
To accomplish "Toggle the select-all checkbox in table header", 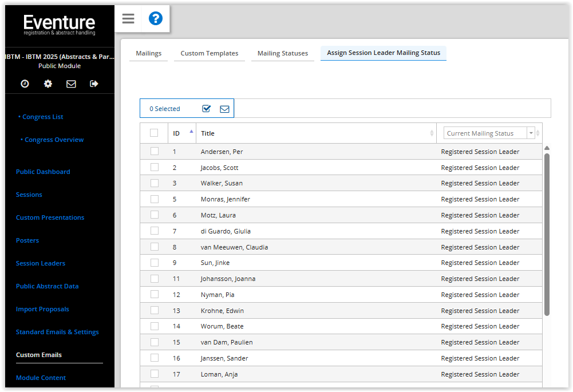I will tap(154, 133).
